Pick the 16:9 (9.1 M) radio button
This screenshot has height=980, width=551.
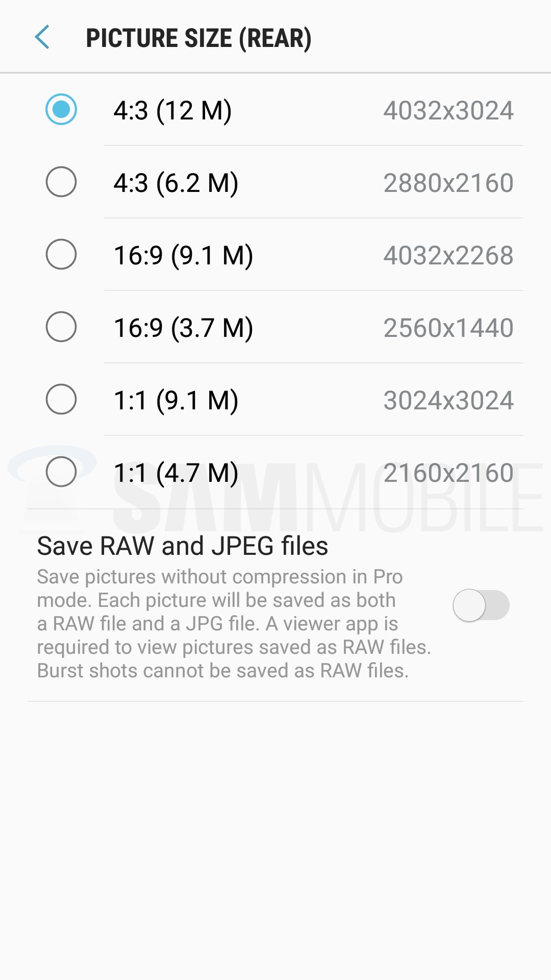(x=61, y=255)
